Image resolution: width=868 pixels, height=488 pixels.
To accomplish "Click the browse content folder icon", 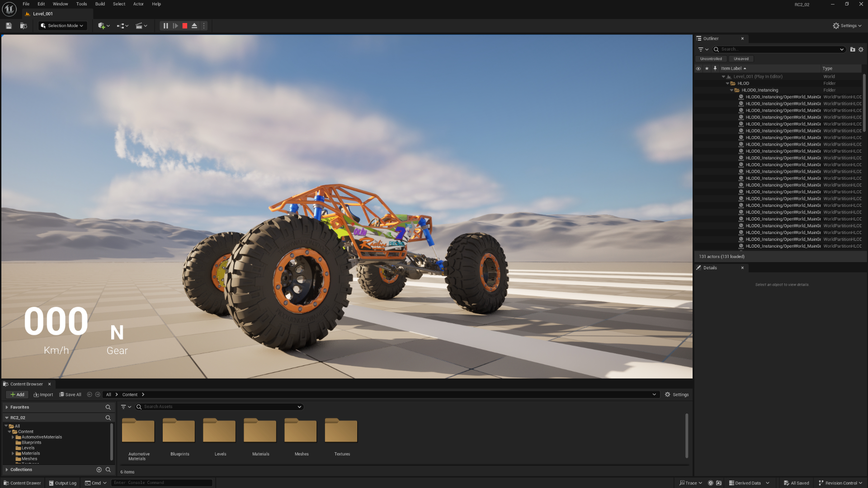I will [24, 26].
